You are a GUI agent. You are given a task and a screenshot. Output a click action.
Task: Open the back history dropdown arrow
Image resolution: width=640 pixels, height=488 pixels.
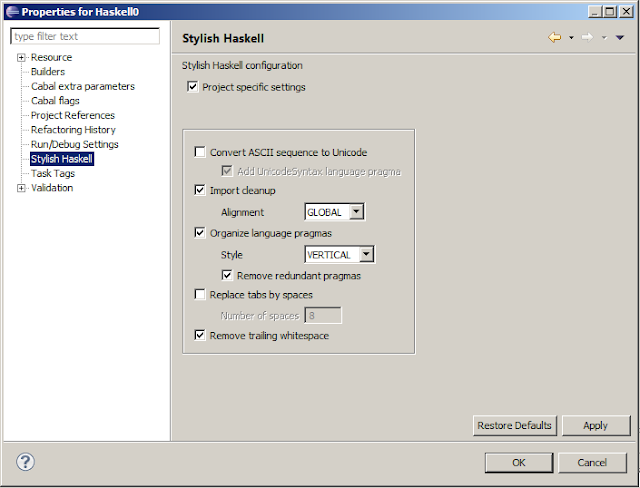pos(571,38)
